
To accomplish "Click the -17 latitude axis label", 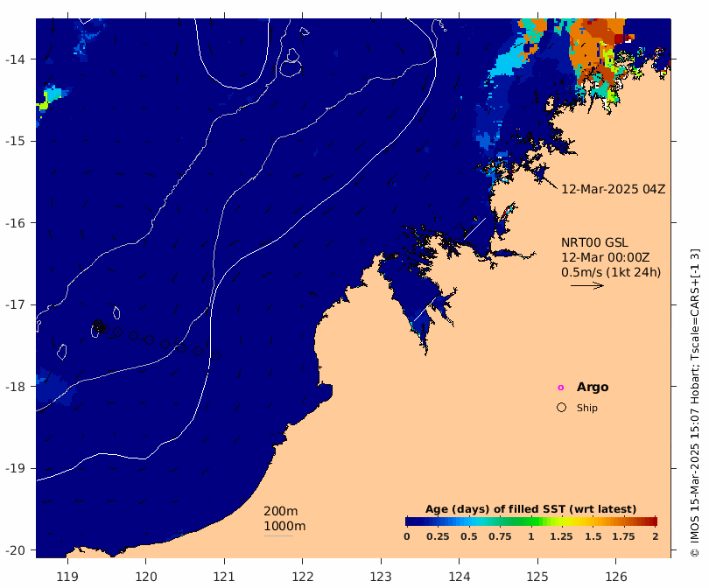I will tap(15, 304).
